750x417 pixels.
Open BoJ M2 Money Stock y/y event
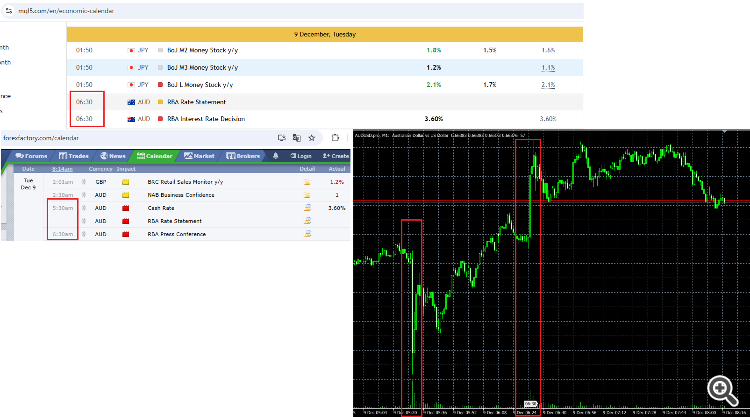[203, 50]
